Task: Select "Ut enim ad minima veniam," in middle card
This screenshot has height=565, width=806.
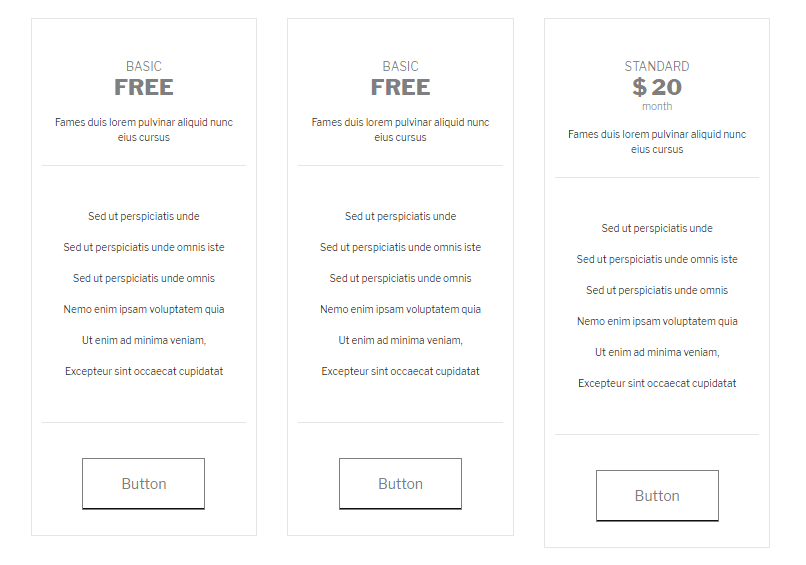Action: pos(400,340)
